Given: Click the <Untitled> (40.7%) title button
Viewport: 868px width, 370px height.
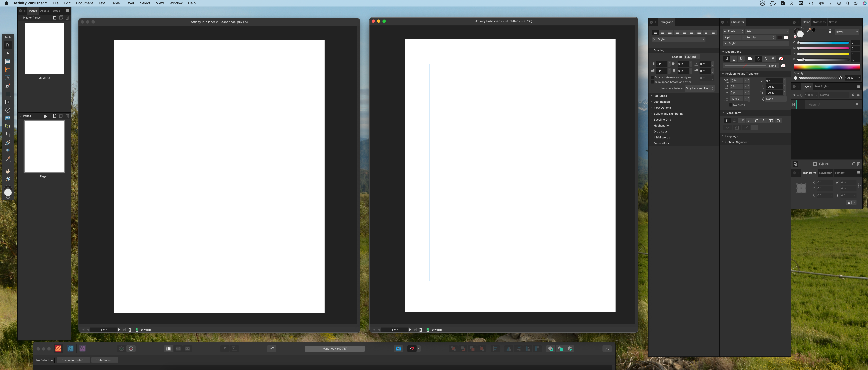Looking at the screenshot, I should point(335,348).
